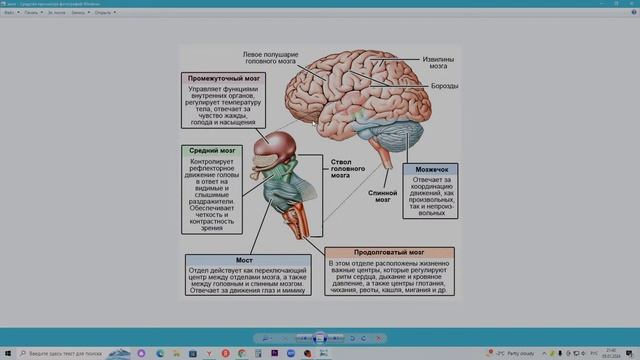Open the clock and date flyout
The image size is (640, 360).
click(611, 353)
